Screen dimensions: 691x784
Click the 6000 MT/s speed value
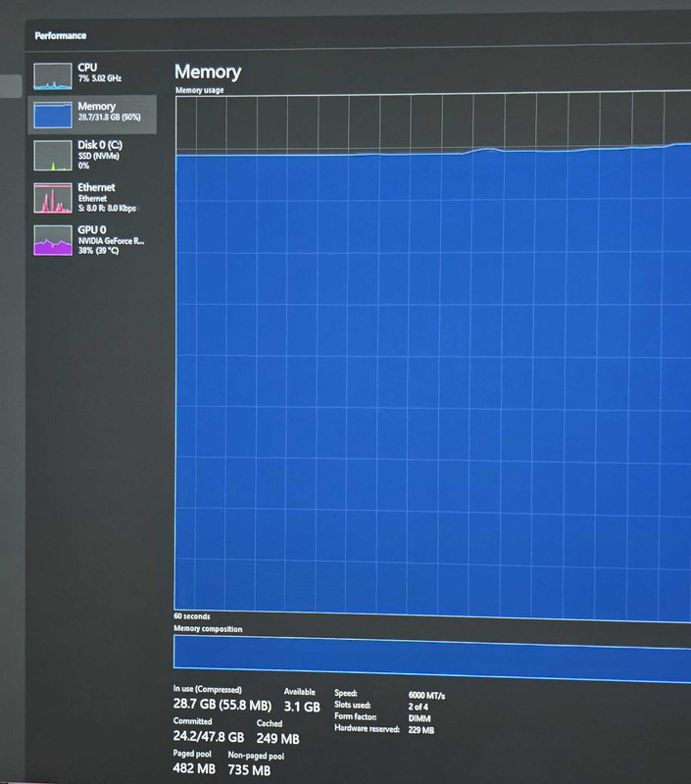[426, 695]
